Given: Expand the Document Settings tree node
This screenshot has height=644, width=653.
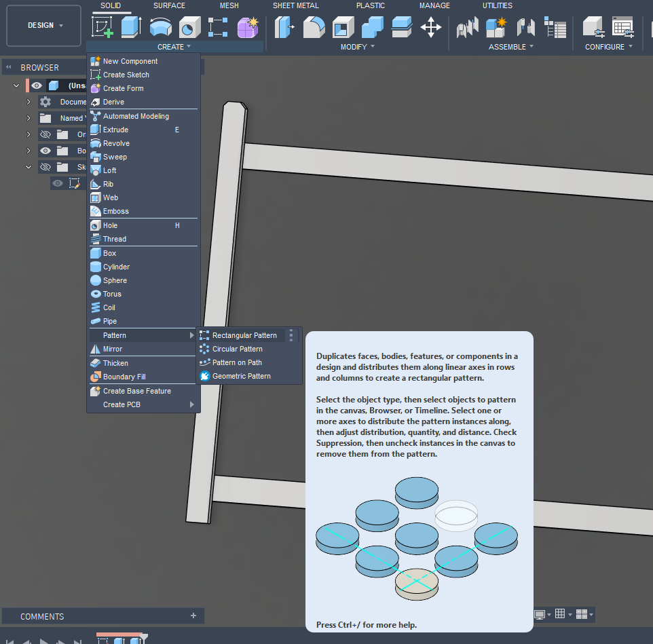Looking at the screenshot, I should pos(29,102).
